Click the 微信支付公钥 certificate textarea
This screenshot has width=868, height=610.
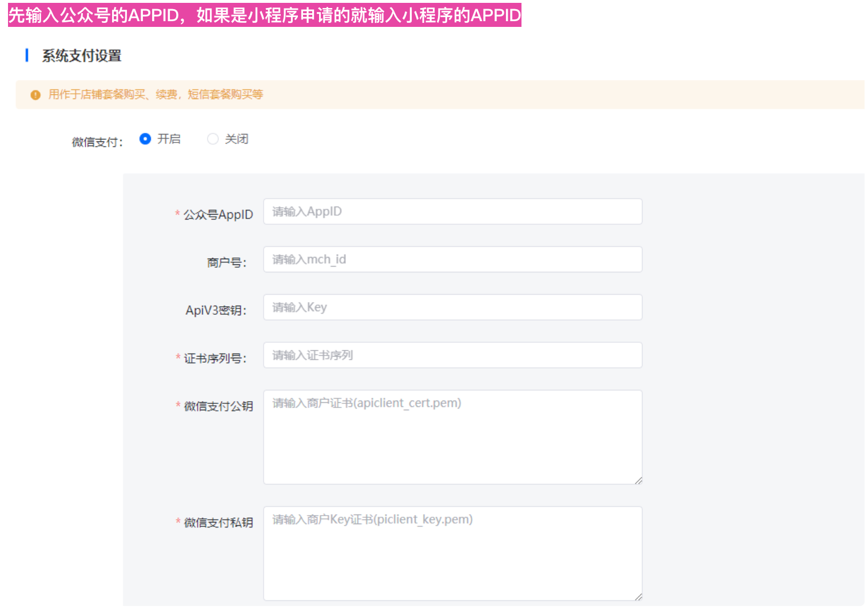pos(452,437)
